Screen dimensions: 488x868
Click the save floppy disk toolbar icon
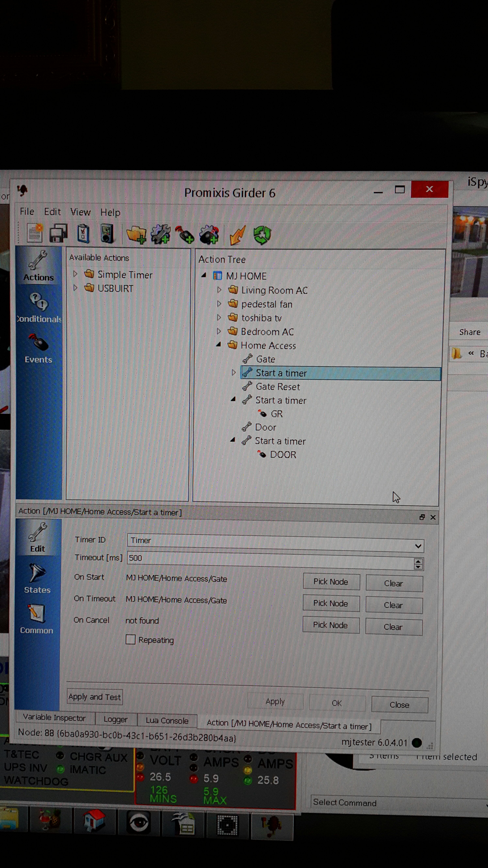pos(59,233)
